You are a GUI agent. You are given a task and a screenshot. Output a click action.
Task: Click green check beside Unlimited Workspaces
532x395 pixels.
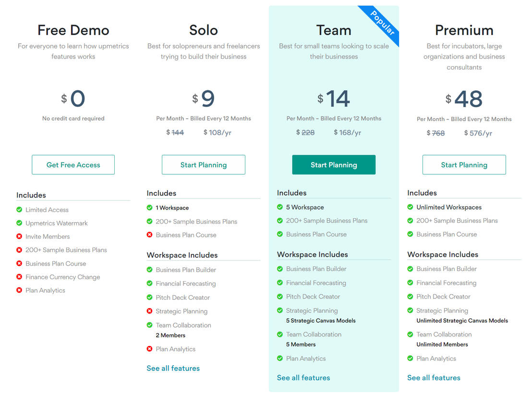pyautogui.click(x=410, y=207)
